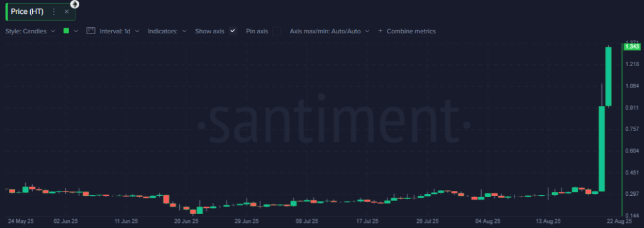Click the 1.064 axis value
This screenshot has height=228, width=644.
(x=631, y=86)
